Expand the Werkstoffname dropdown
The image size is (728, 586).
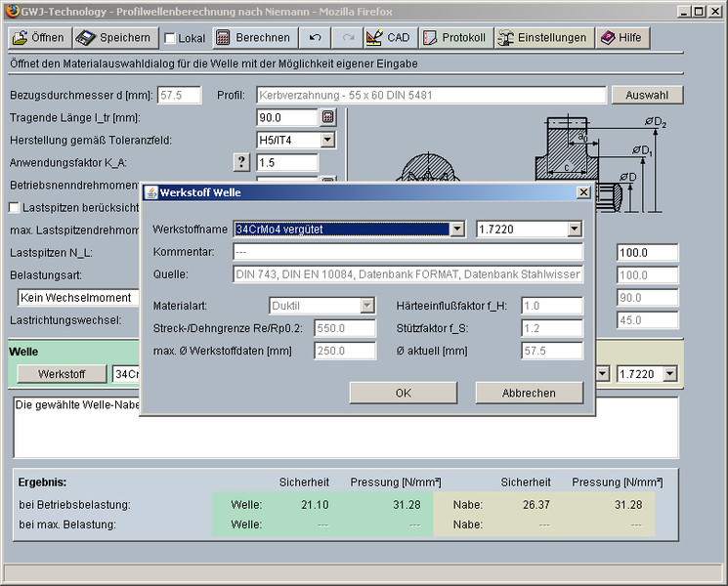pyautogui.click(x=456, y=230)
